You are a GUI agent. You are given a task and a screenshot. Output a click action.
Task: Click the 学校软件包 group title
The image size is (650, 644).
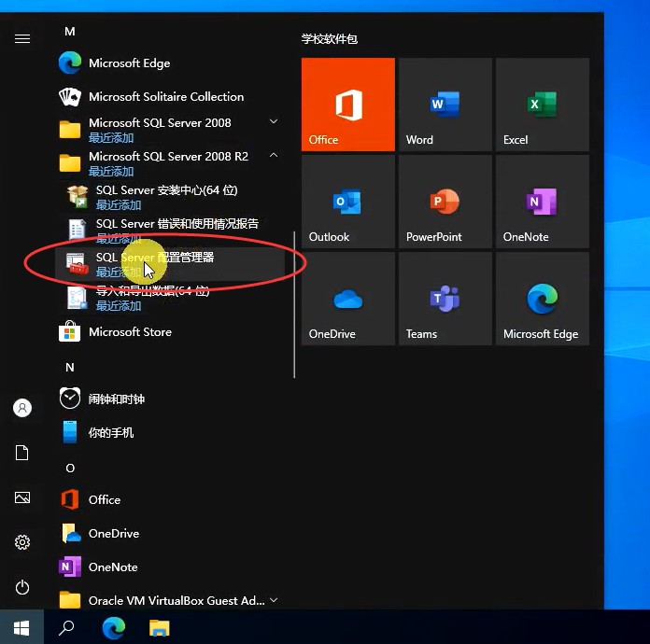pos(329,39)
